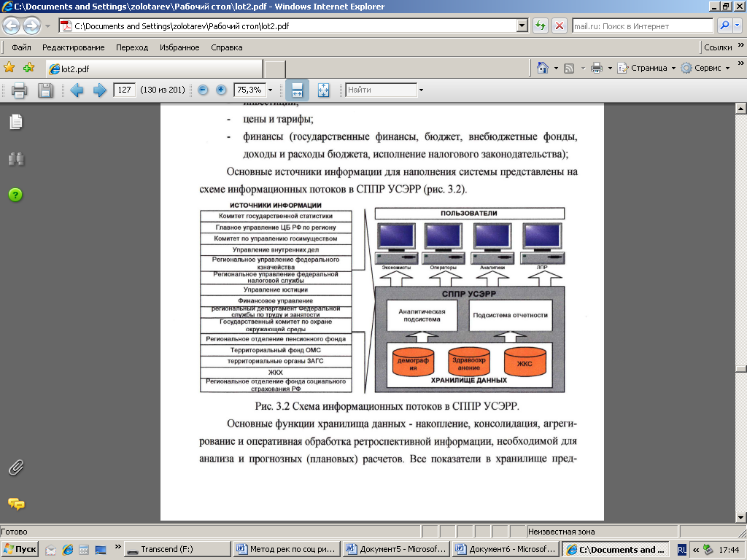Click the zoom percentage field 75,3%

tap(249, 90)
